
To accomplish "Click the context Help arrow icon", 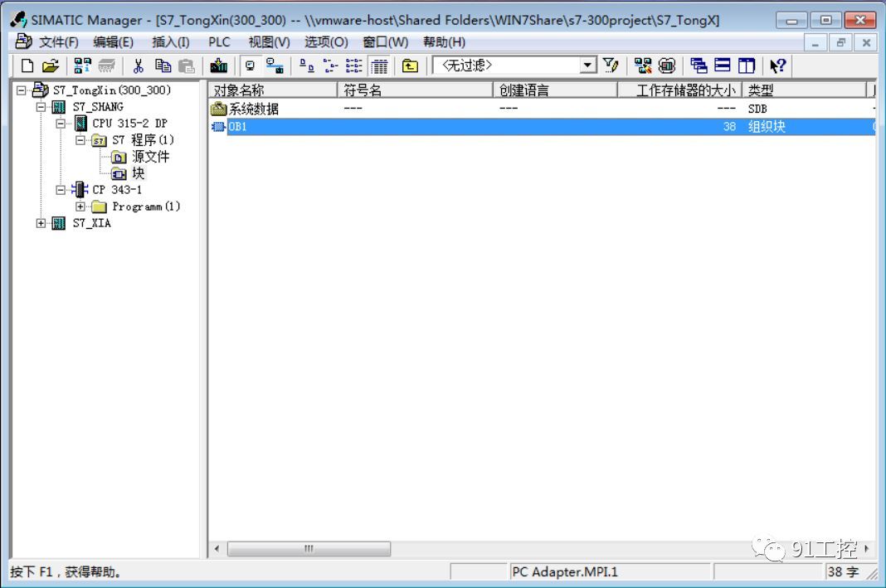I will [x=777, y=66].
